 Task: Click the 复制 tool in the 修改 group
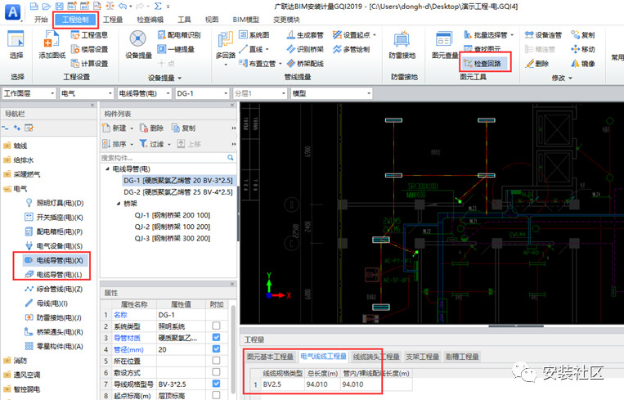point(583,35)
